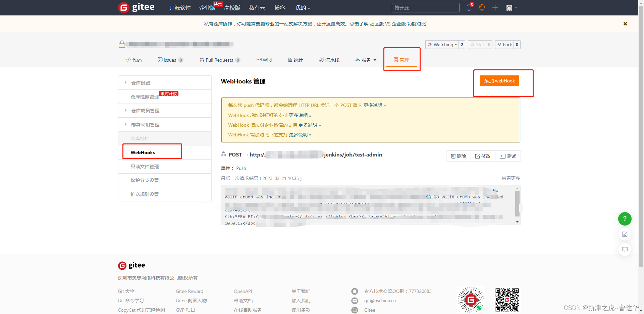Click 更多说明 link for 钉钉 support
This screenshot has height=314, width=644.
(x=300, y=115)
